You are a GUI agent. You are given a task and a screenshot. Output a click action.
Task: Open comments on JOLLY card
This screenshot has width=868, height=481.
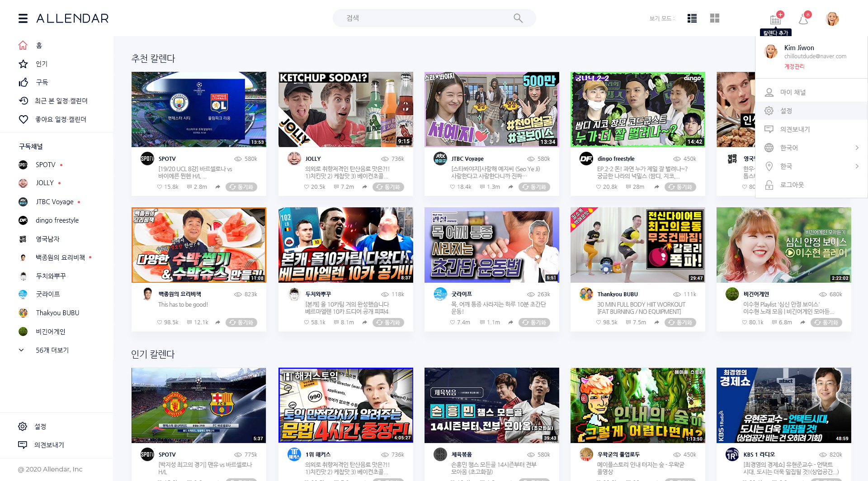(336, 187)
